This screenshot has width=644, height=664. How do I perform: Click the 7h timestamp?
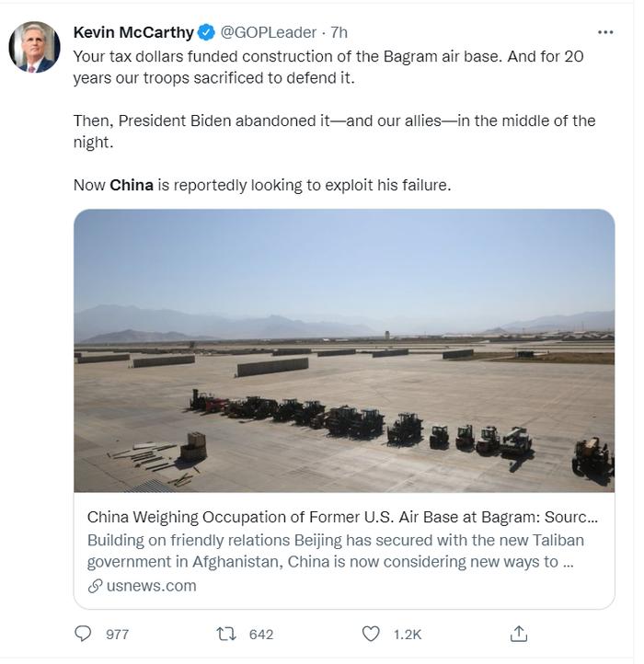(x=339, y=32)
